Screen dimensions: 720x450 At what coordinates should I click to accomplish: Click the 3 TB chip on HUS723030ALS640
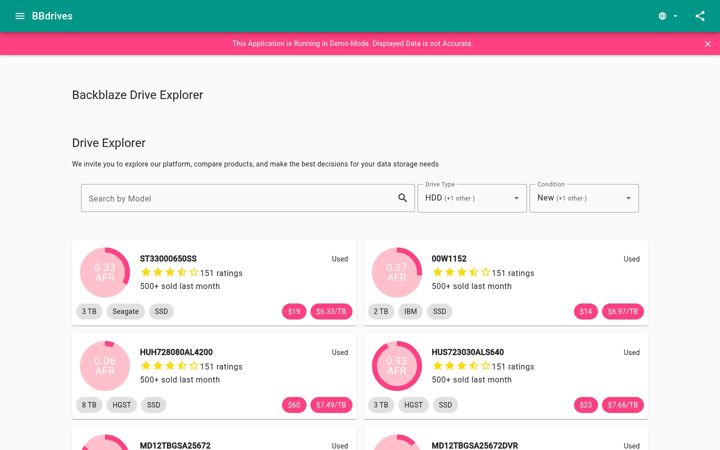[381, 405]
